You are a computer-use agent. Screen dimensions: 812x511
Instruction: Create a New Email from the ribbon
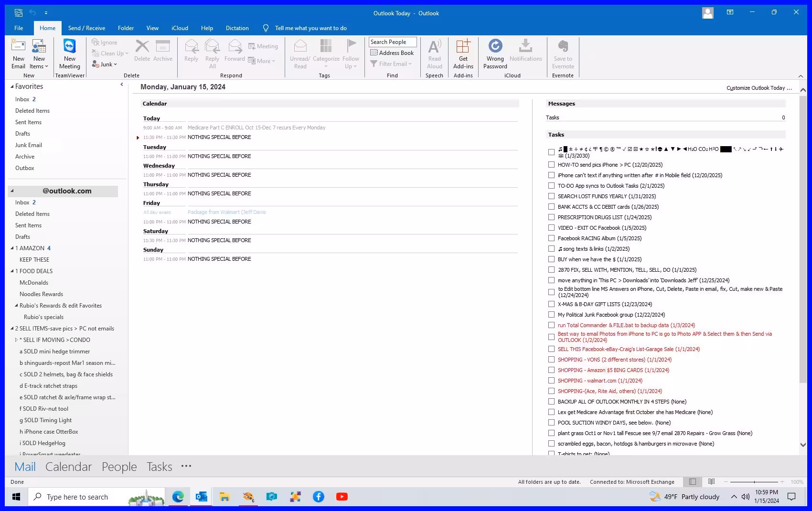click(x=18, y=53)
